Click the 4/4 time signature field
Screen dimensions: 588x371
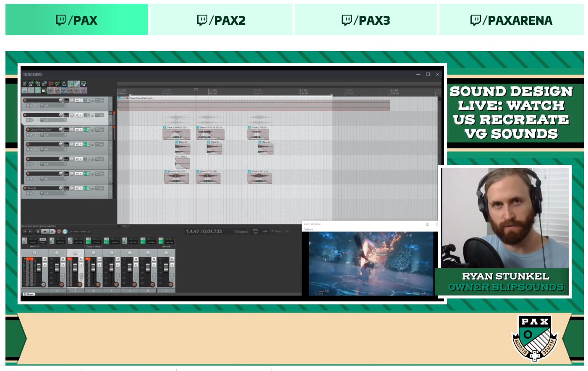[x=265, y=231]
